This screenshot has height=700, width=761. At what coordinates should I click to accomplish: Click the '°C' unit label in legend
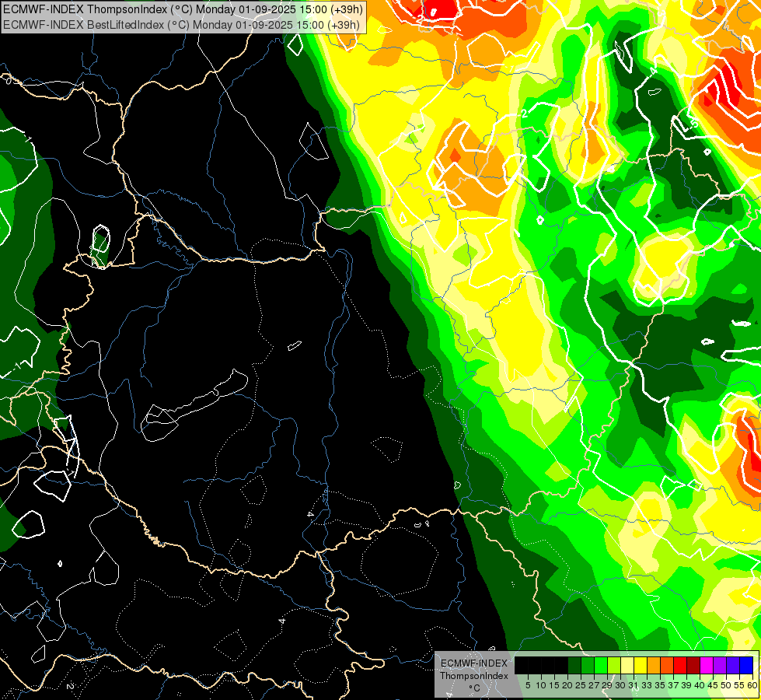click(x=475, y=688)
